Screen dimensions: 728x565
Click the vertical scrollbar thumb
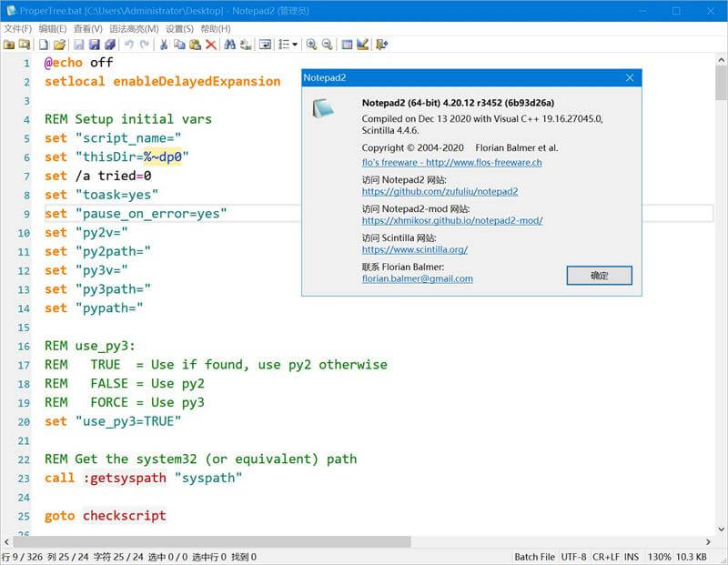click(x=721, y=83)
